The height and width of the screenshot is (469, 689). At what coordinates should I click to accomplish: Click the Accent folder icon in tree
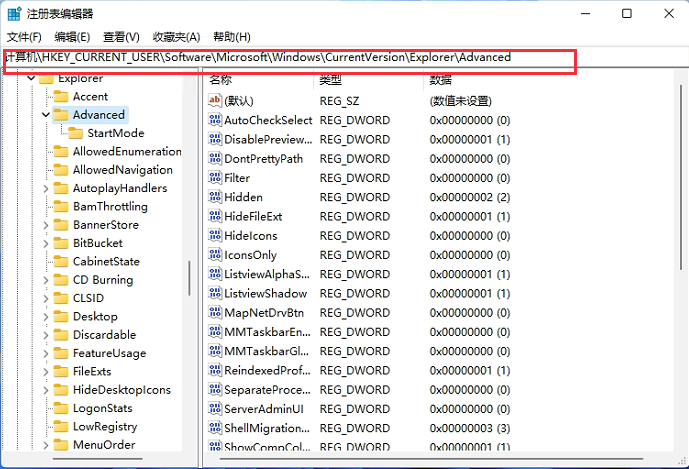click(61, 96)
